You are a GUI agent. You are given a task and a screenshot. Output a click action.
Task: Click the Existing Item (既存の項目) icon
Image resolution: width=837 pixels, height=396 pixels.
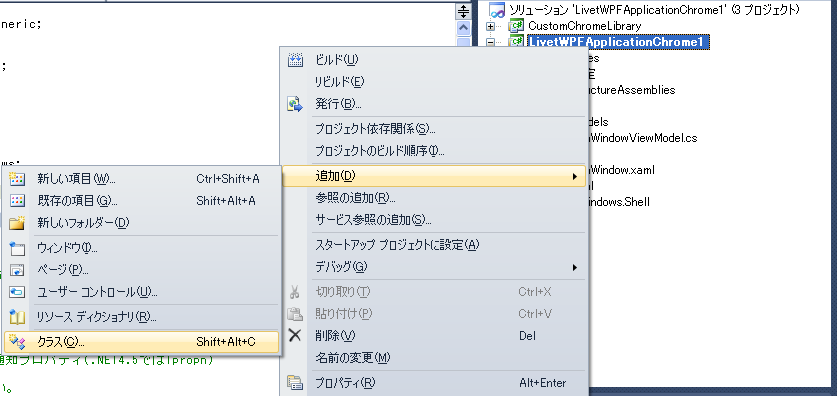point(18,201)
